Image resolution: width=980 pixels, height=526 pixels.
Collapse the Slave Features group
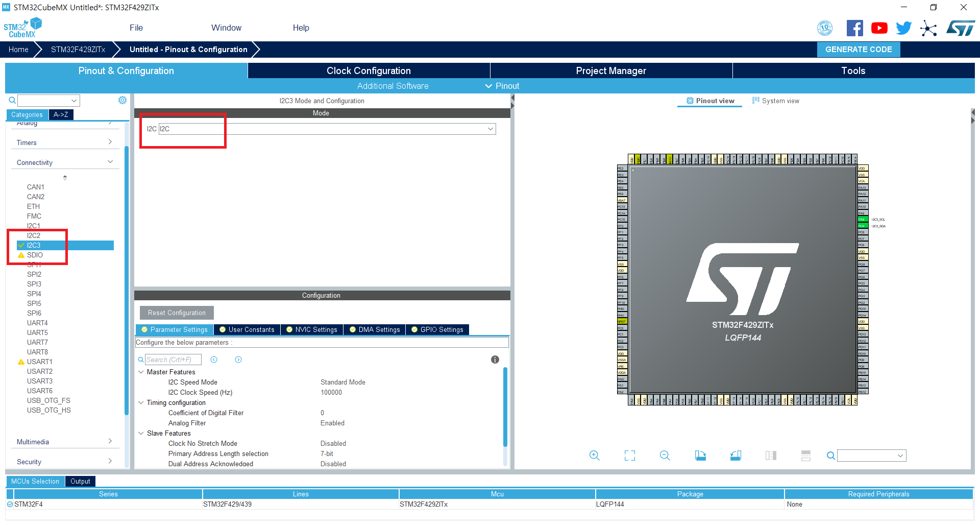click(141, 433)
